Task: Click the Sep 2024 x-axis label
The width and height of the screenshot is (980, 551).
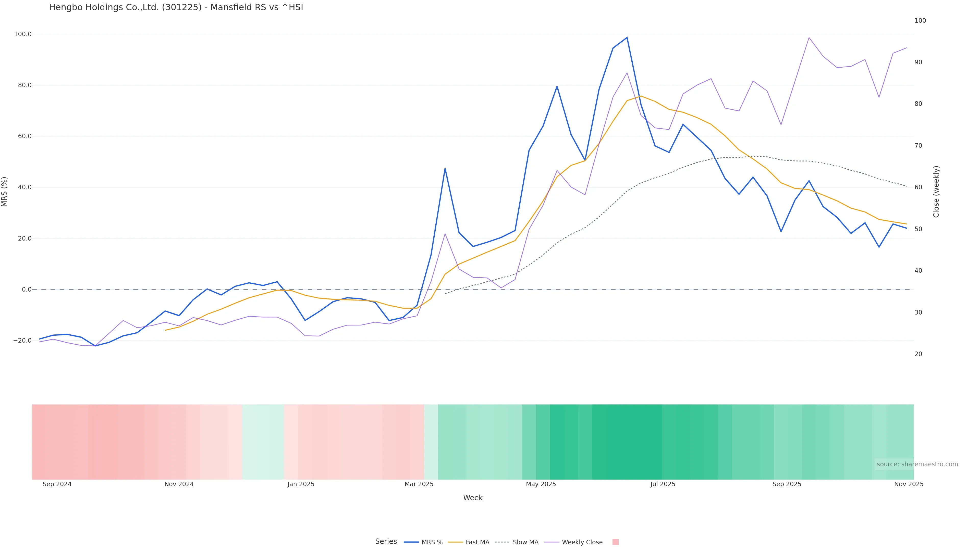Action: [57, 484]
